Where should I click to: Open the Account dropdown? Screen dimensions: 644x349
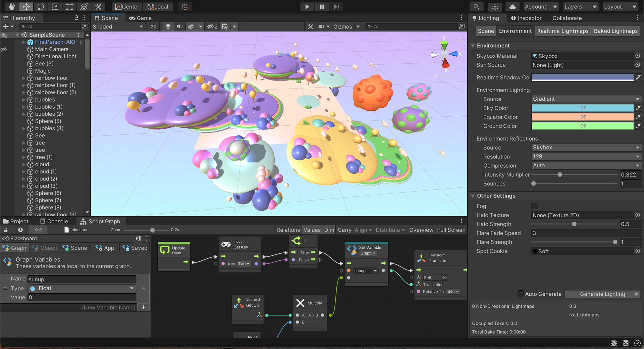541,7
